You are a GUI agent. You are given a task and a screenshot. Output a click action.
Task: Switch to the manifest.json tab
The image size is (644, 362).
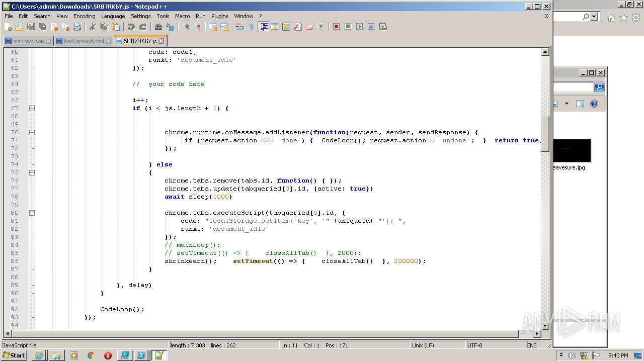point(28,41)
